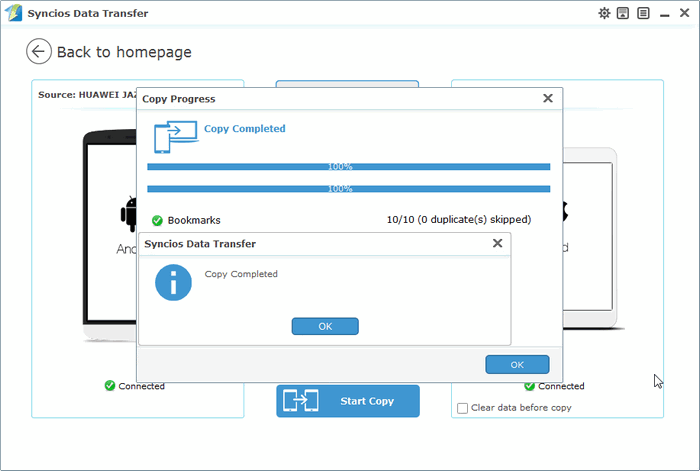Click the lower 100% progress bar
700x471 pixels.
[349, 189]
